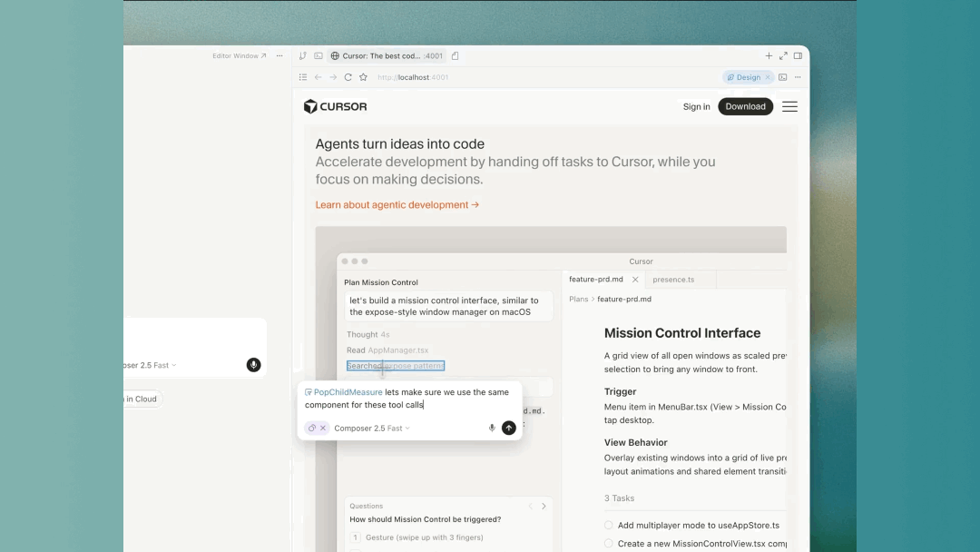Click the PopChildMeasure mention in the prompt

(x=343, y=392)
